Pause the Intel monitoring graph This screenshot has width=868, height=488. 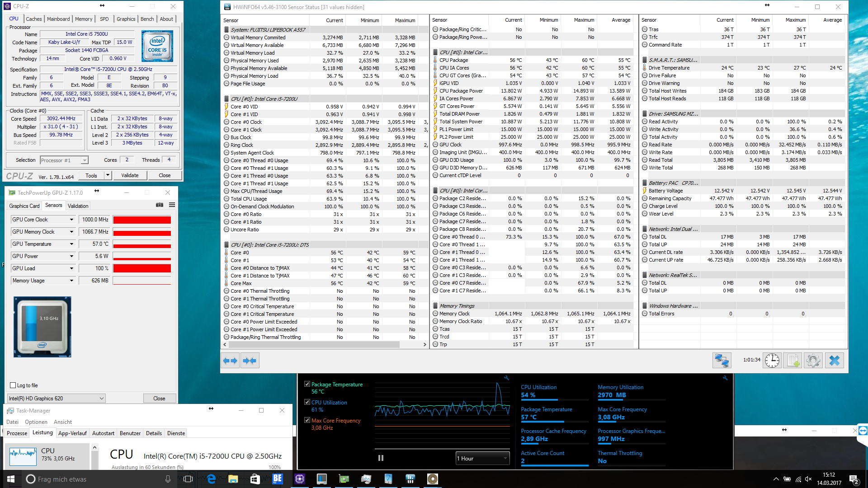click(381, 458)
